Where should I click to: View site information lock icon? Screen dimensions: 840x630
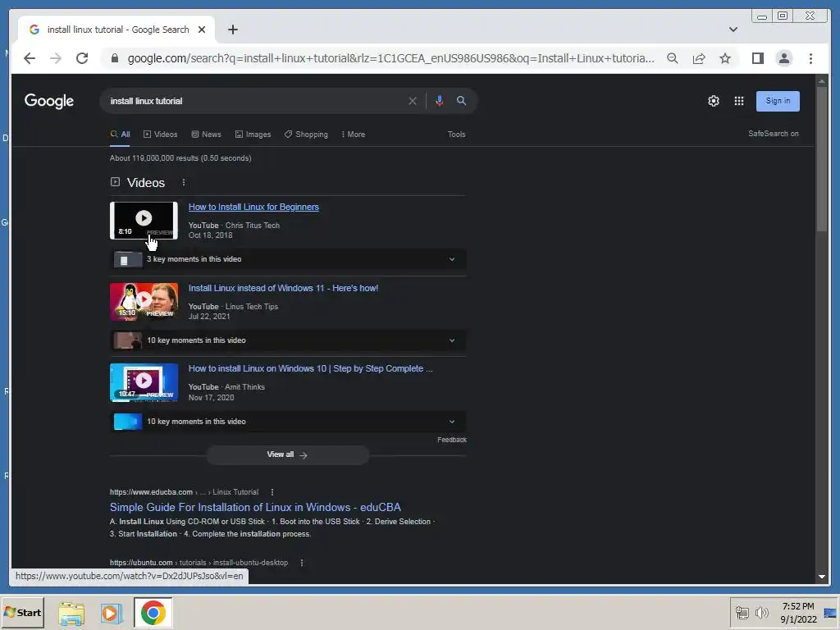point(115,58)
